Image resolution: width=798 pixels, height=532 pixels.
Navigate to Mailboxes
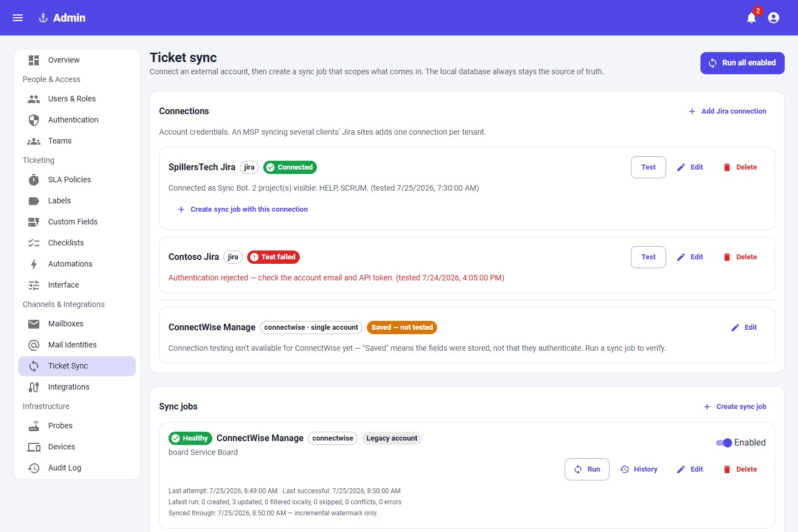(77, 324)
